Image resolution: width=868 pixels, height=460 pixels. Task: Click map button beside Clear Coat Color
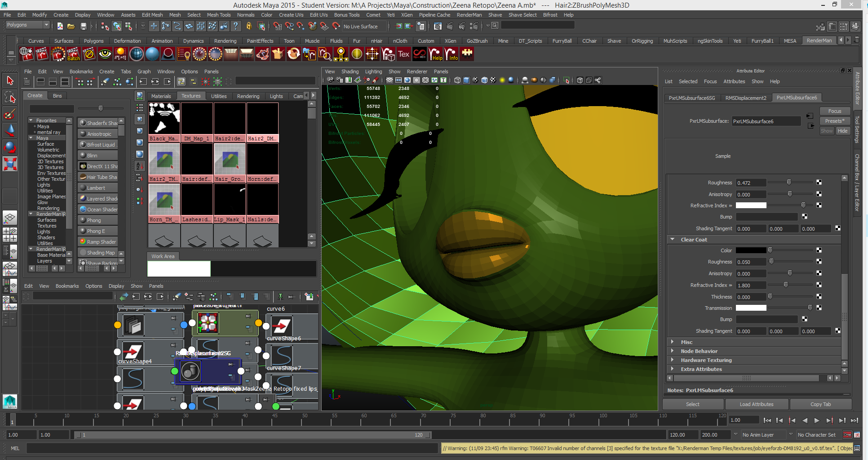[819, 250]
